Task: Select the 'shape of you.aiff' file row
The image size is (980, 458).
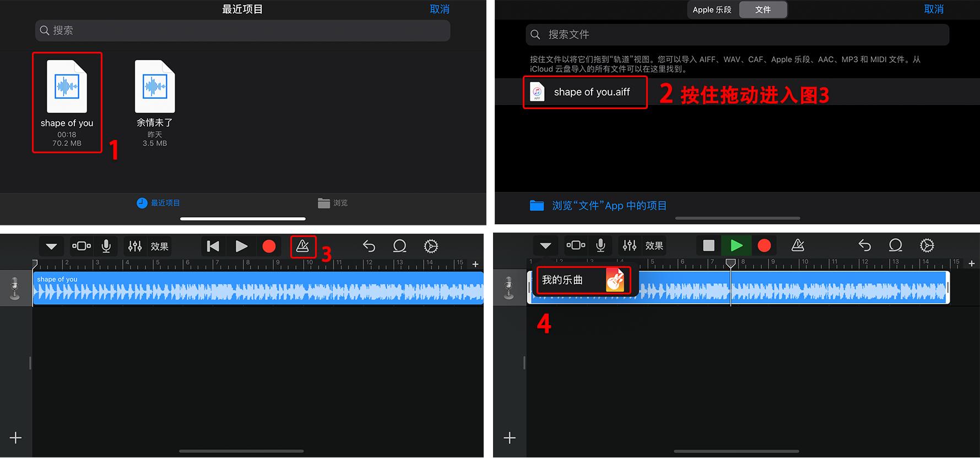Action: pyautogui.click(x=737, y=92)
